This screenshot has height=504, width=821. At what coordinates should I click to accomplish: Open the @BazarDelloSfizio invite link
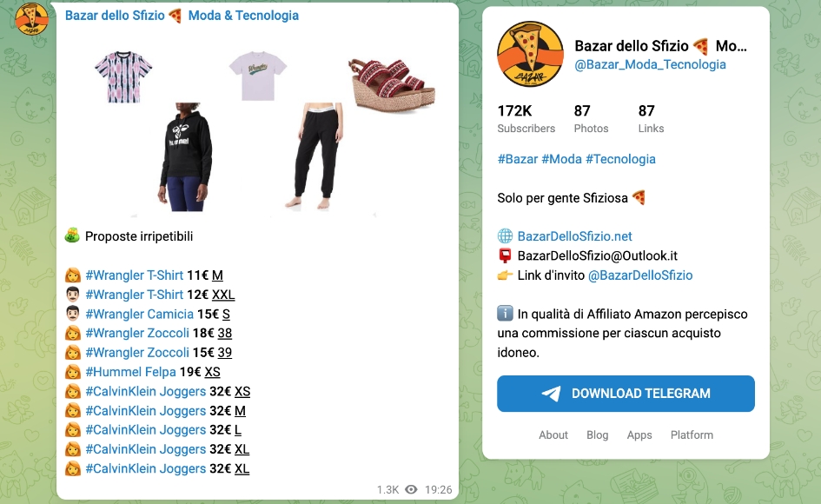pos(640,275)
